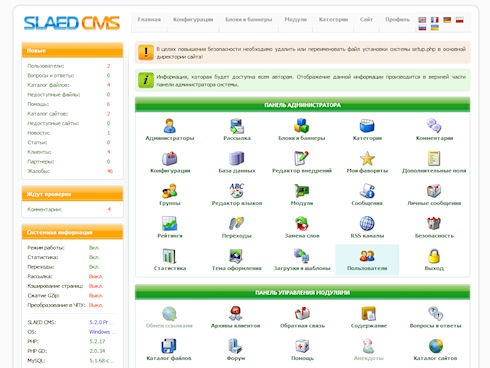Open the Архивы клиентов module icon
490x368 pixels.
coord(236,313)
